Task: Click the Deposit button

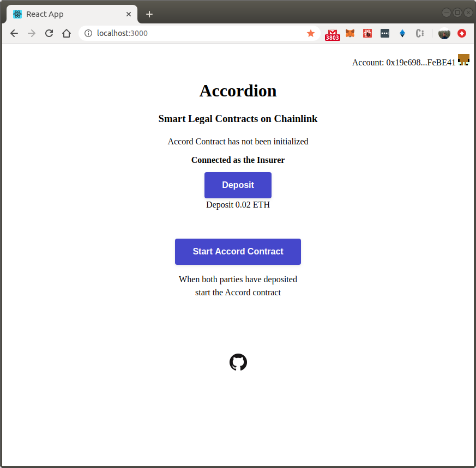Action: point(238,185)
